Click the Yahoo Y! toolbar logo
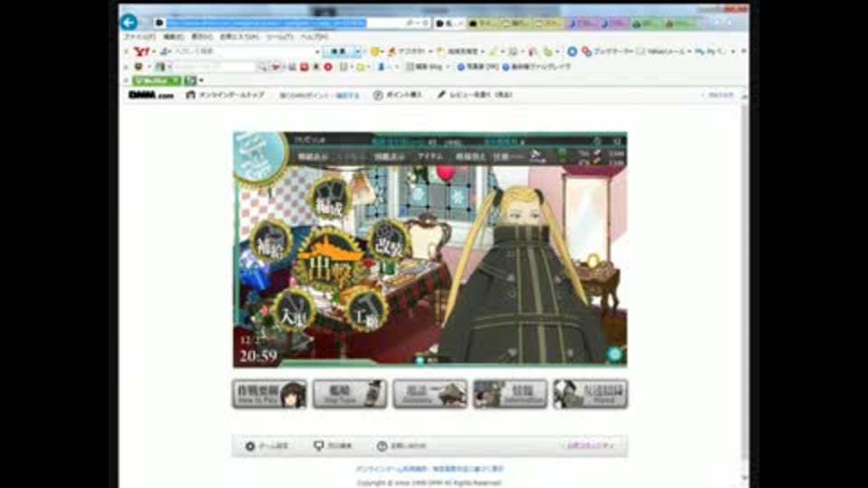Viewport: 868px width, 488px height. (142, 52)
